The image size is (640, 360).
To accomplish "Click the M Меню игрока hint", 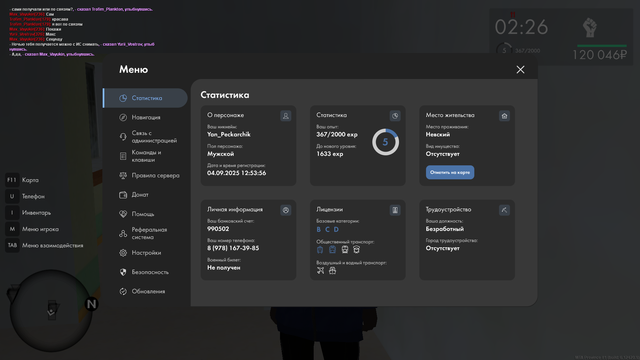I will 32,229.
